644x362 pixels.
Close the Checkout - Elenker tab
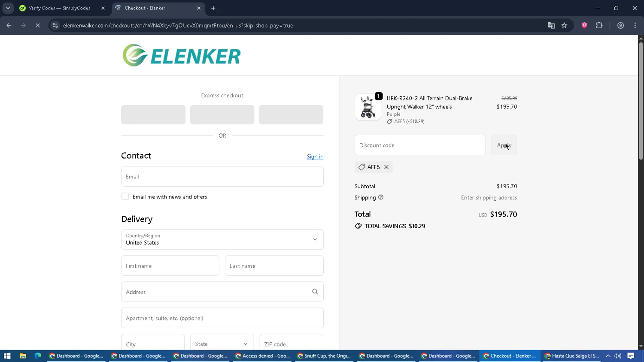199,8
